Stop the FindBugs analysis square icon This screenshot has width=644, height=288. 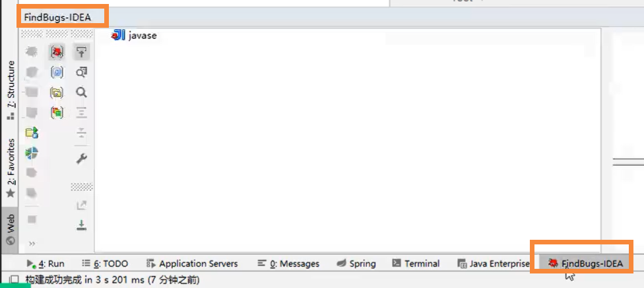pos(32,219)
